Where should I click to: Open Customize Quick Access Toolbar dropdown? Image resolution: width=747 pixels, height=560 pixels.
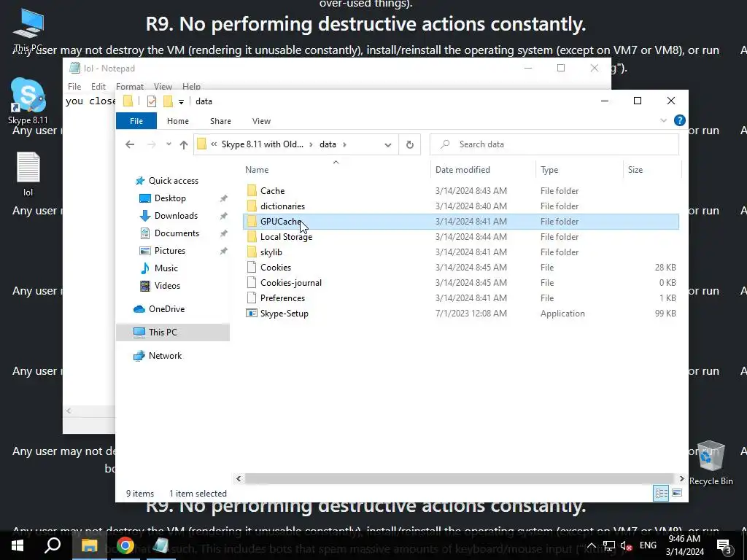tap(181, 101)
